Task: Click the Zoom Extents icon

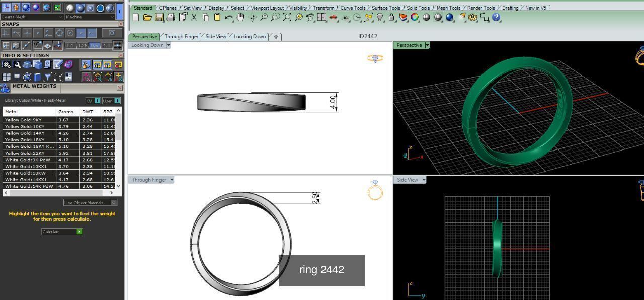Action: pyautogui.click(x=287, y=17)
